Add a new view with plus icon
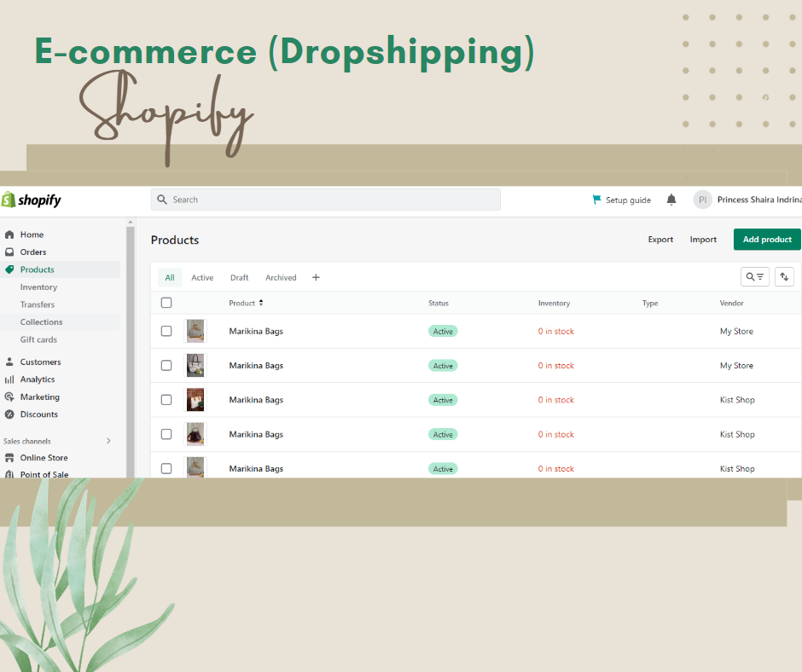The width and height of the screenshot is (802, 672). click(x=316, y=277)
